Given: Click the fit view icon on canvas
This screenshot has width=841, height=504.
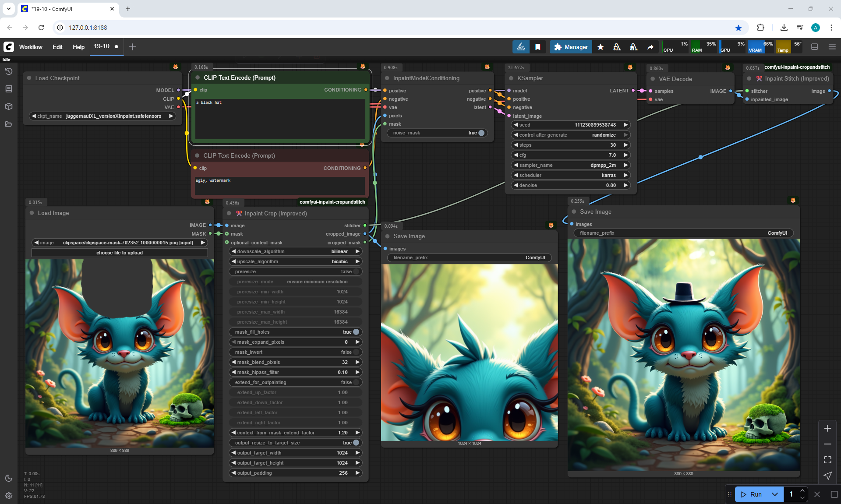Looking at the screenshot, I should (x=827, y=460).
